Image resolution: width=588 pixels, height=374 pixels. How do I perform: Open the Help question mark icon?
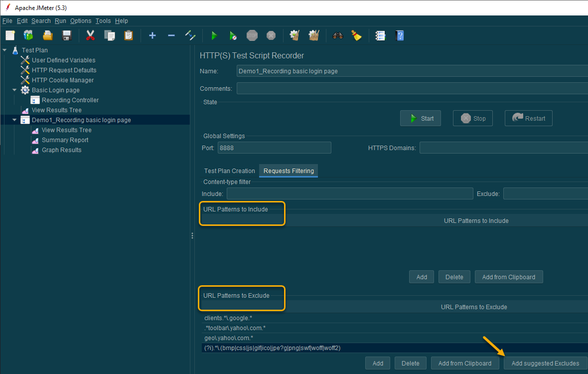point(400,35)
